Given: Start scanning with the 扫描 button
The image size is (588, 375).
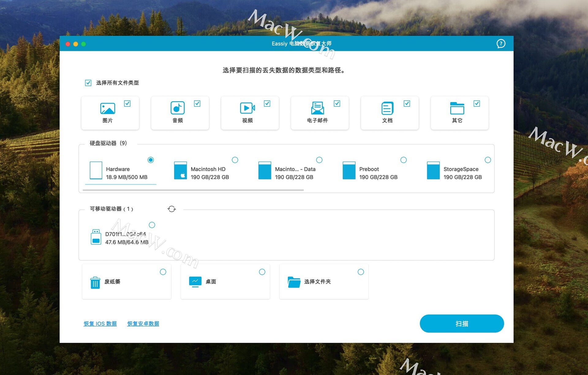Looking at the screenshot, I should [462, 323].
